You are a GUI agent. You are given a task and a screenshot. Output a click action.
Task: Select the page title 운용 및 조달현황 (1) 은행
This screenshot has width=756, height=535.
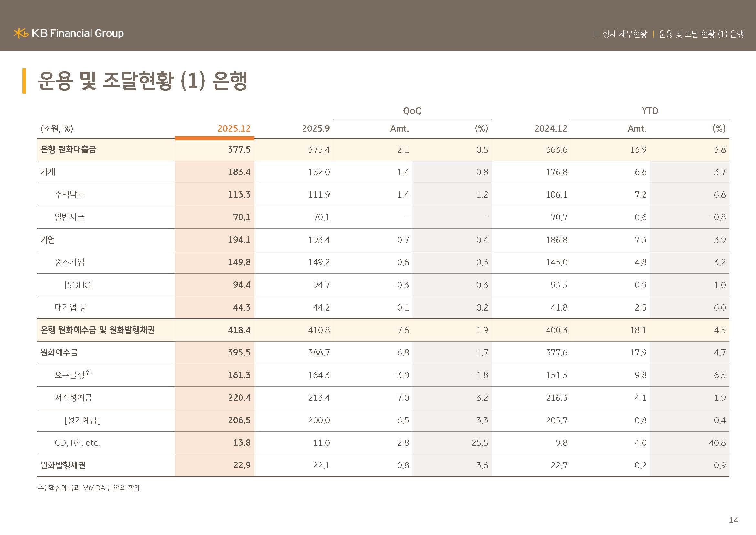tap(142, 81)
